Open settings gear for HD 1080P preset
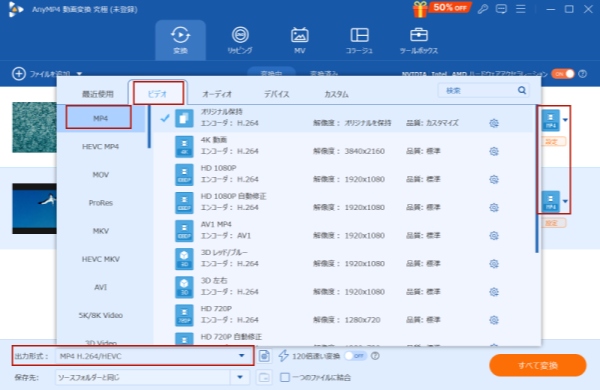Image resolution: width=600 pixels, height=390 pixels. click(x=494, y=179)
